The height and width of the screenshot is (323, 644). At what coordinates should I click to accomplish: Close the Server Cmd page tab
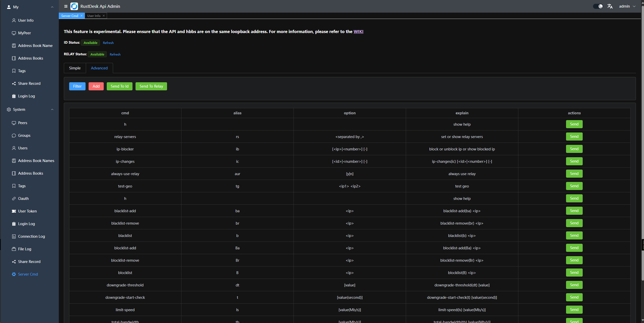[82, 16]
